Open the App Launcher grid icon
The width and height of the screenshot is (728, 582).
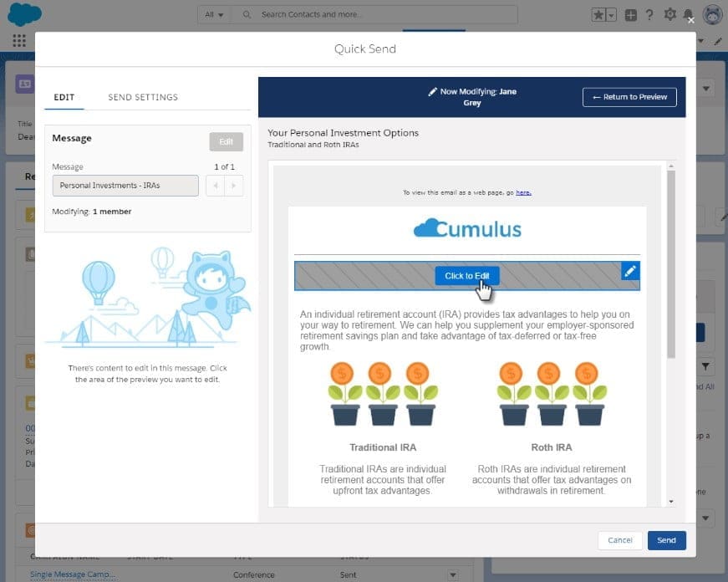click(x=19, y=40)
